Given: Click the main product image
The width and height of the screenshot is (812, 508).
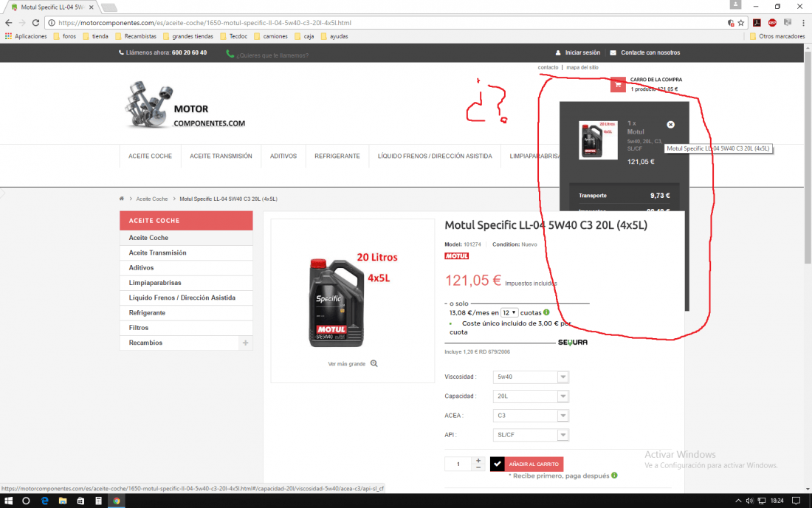Looking at the screenshot, I should point(352,301).
